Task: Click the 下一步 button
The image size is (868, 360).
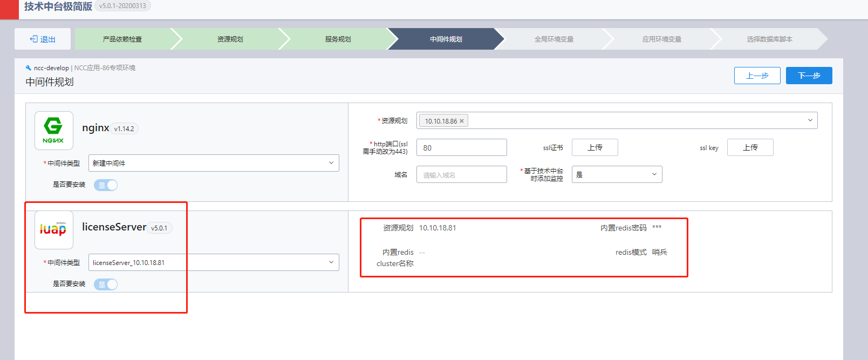Action: (809, 76)
